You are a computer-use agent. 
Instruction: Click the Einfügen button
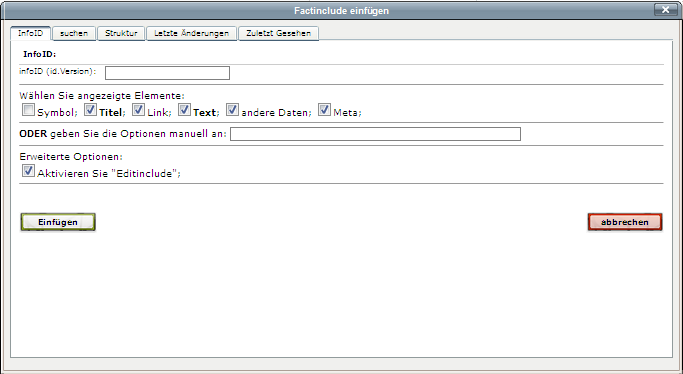58,222
